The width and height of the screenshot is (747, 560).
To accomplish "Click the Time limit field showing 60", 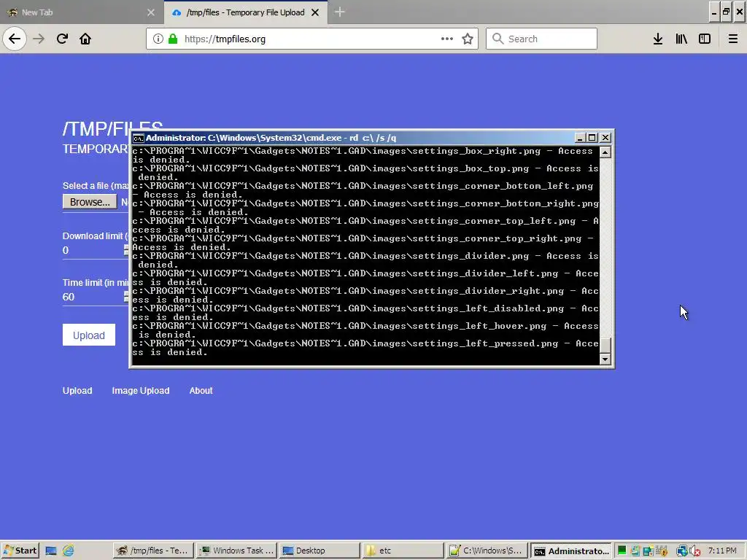I will point(93,297).
